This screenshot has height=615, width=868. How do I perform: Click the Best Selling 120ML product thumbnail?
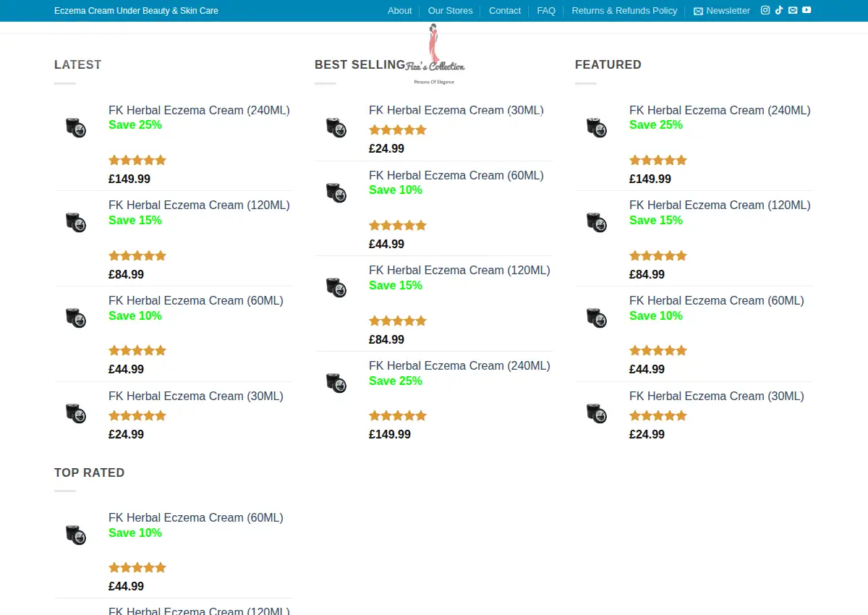coord(336,287)
